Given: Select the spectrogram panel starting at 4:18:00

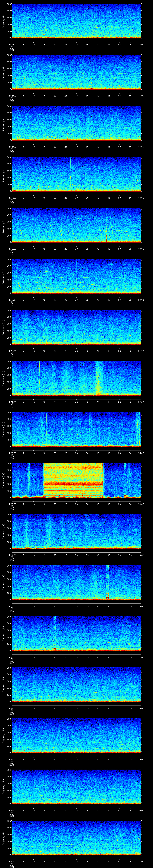Looking at the screenshot, I should point(77,225).
